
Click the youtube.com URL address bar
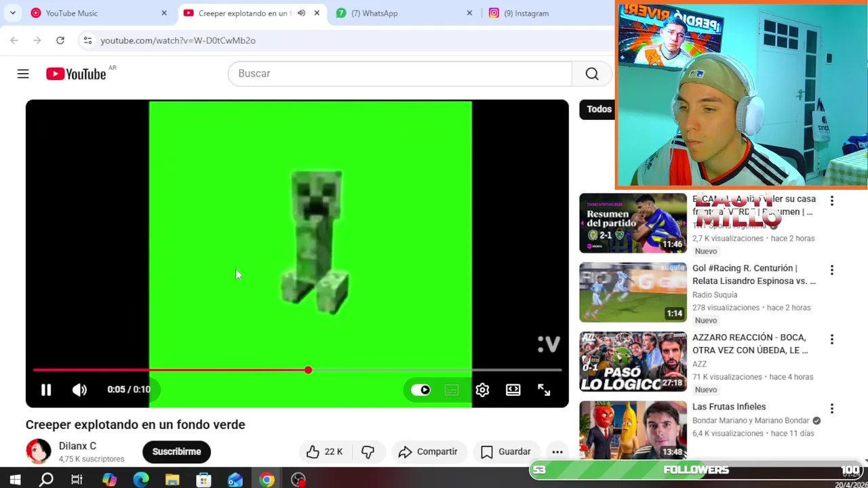point(346,41)
